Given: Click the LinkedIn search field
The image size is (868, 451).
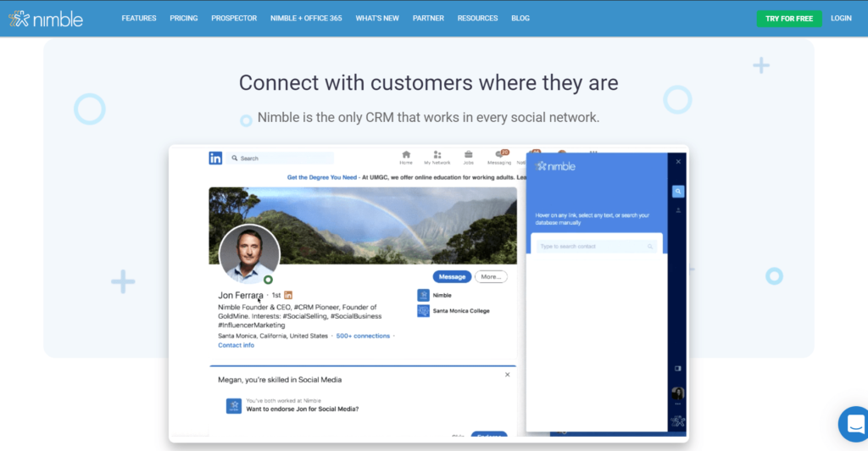Looking at the screenshot, I should point(280,159).
